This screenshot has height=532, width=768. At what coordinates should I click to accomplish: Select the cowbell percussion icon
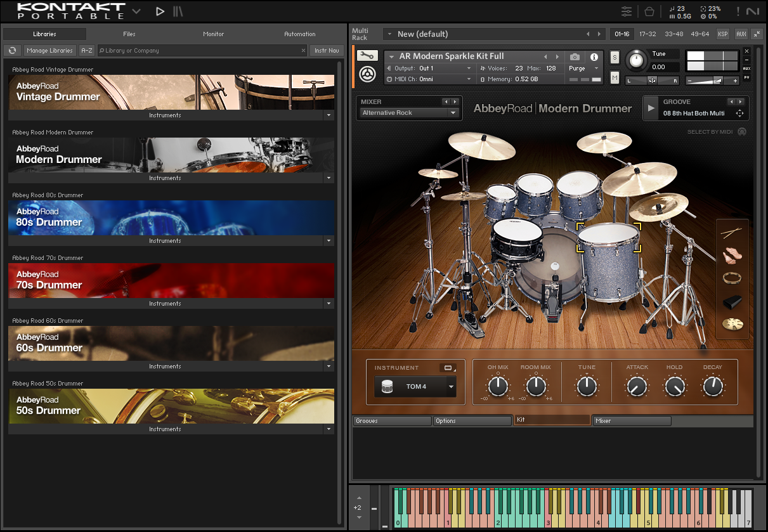[x=732, y=302]
